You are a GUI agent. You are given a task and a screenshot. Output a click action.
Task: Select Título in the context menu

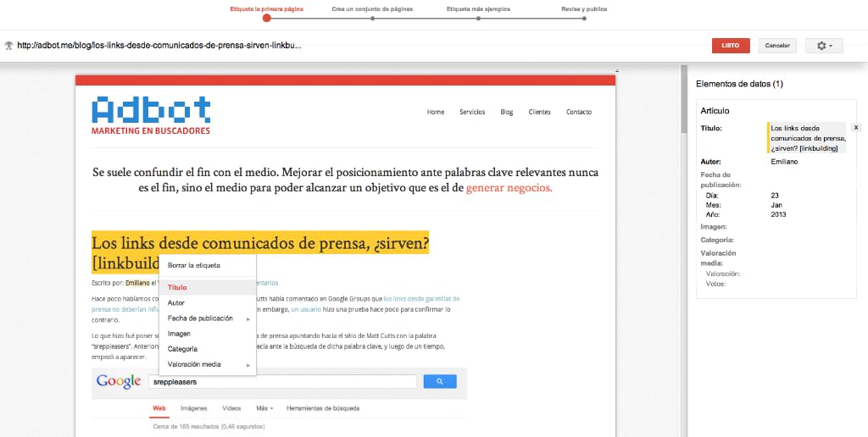177,287
